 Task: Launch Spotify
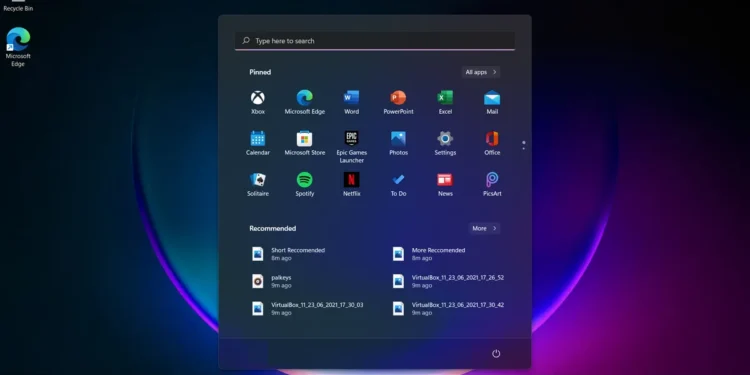click(305, 185)
